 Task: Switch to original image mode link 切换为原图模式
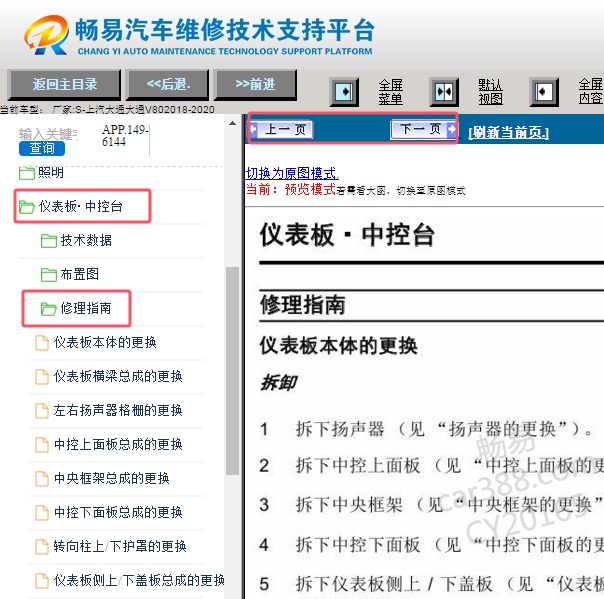pyautogui.click(x=292, y=173)
